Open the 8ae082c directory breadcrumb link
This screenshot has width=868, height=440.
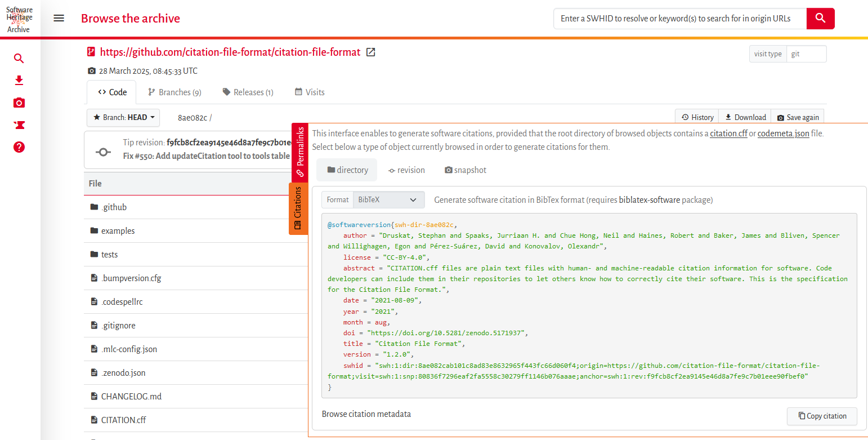(193, 118)
